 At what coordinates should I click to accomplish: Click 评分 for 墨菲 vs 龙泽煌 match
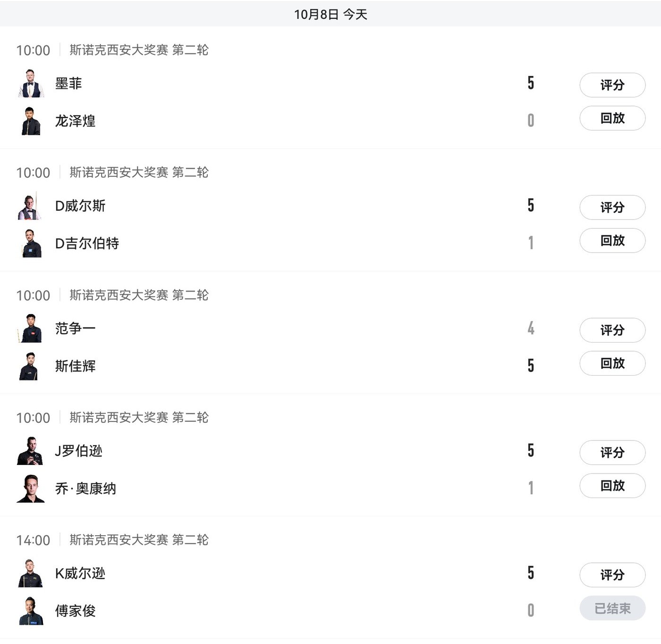point(612,85)
